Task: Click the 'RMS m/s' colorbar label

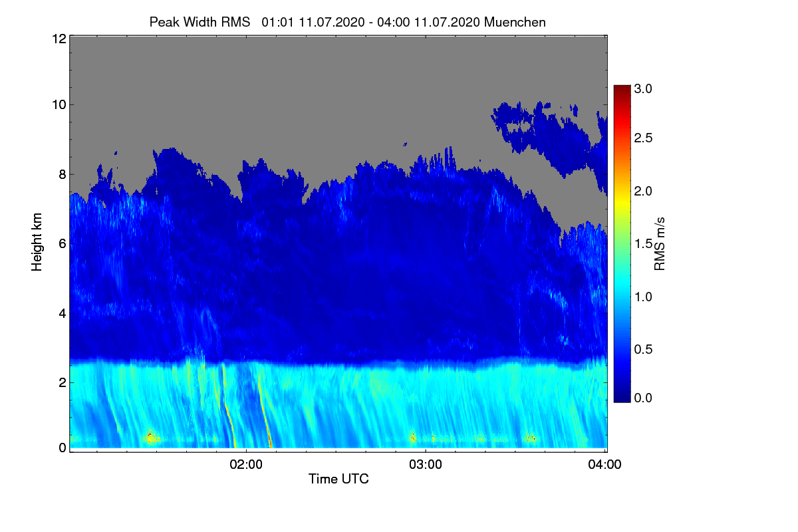Action: [x=660, y=243]
